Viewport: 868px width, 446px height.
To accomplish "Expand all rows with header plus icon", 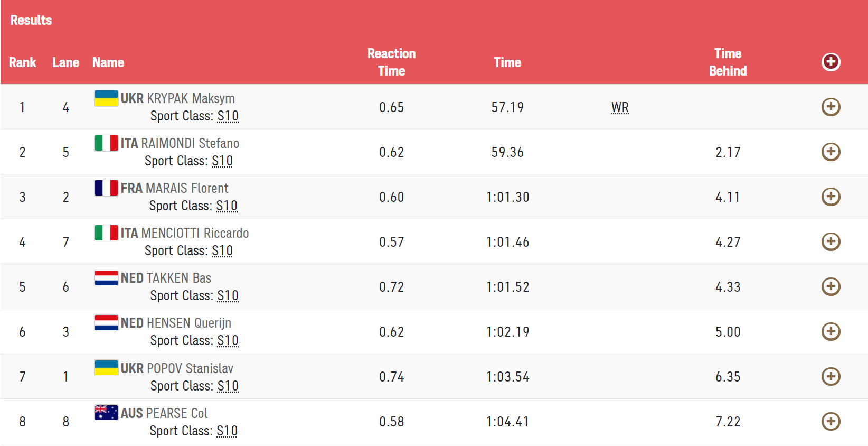I will click(831, 62).
